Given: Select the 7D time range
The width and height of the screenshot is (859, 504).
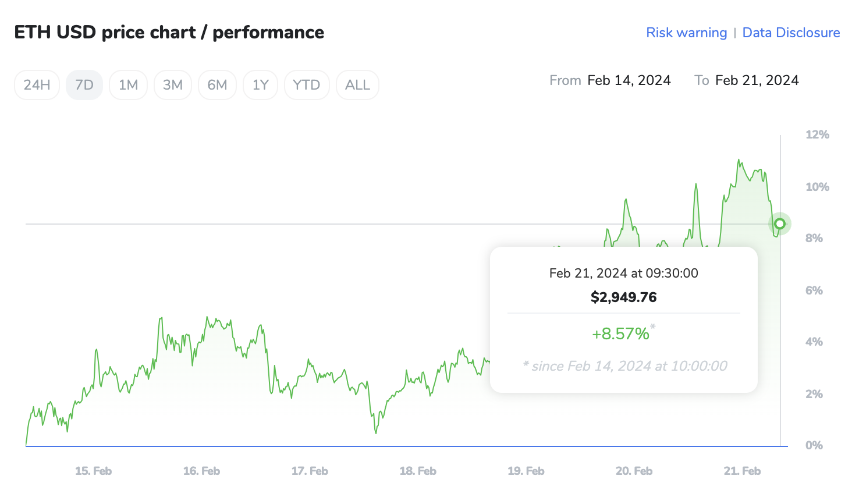Looking at the screenshot, I should pos(84,84).
